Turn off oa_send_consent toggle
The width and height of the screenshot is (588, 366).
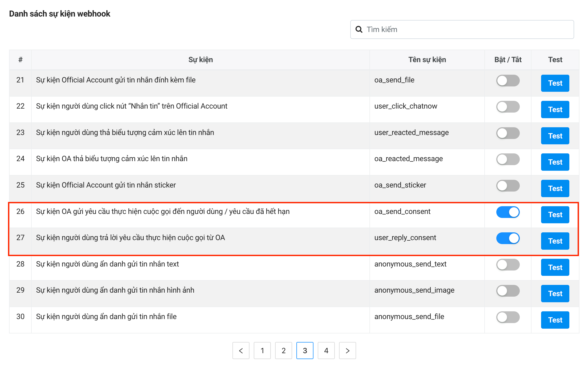pos(508,212)
